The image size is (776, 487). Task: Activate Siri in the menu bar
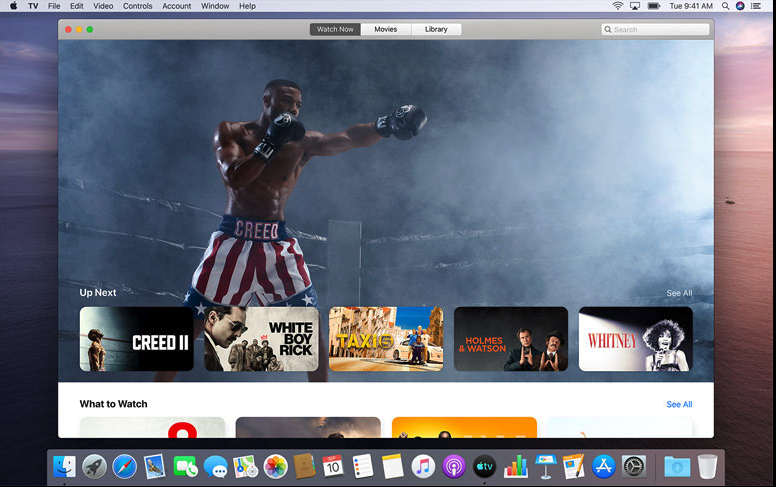point(740,6)
